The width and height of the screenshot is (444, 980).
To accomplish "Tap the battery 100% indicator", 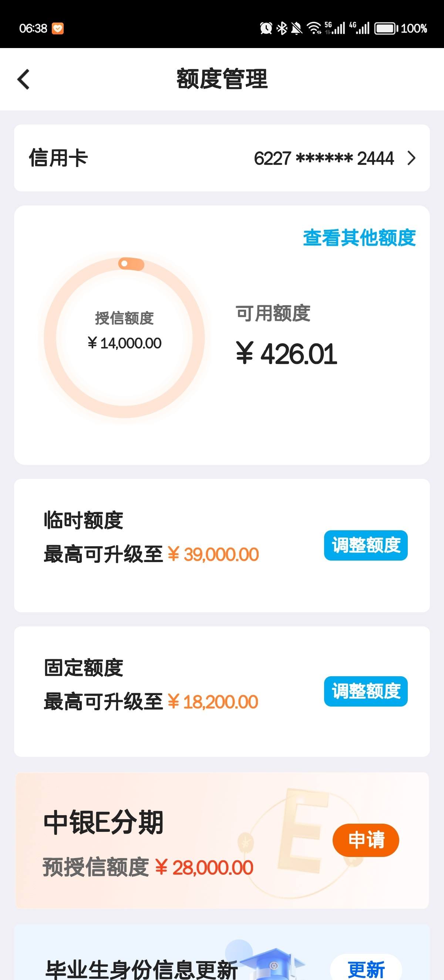I will [x=401, y=28].
